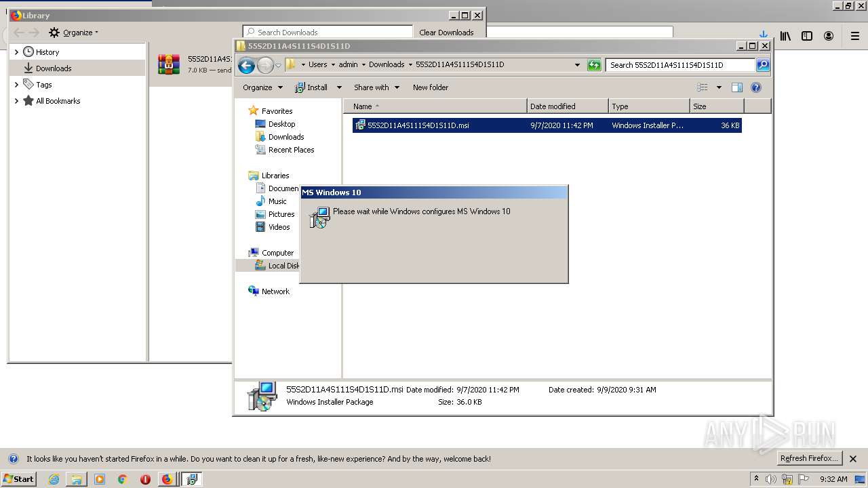
Task: Sort by Date modified column
Action: (x=568, y=106)
